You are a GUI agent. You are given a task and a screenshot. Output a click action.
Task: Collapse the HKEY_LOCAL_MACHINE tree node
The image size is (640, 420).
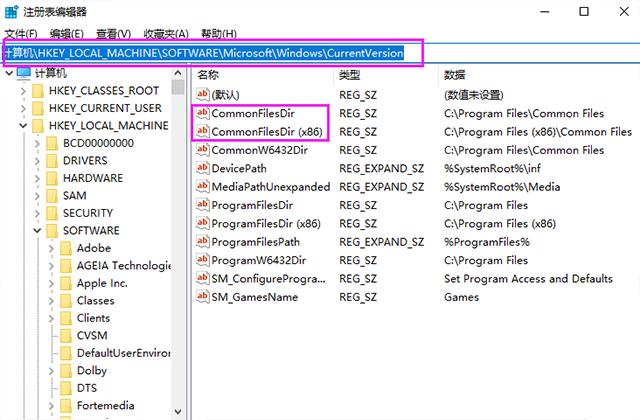click(x=22, y=126)
